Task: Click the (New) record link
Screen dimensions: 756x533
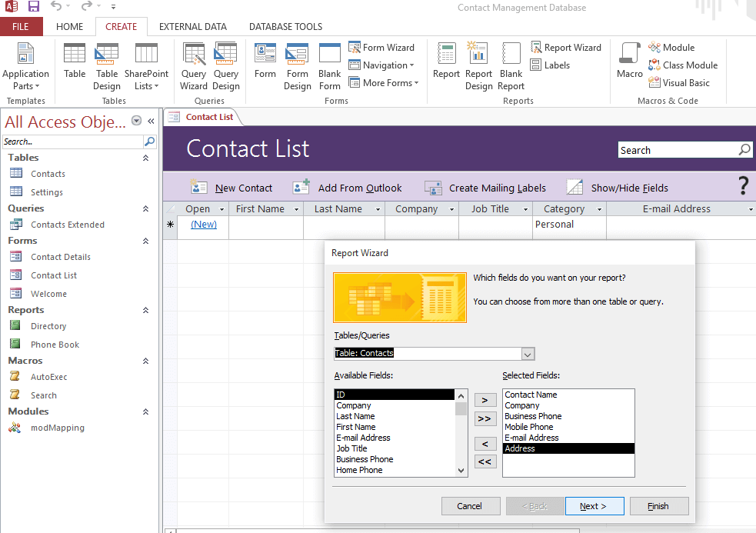Action: pyautogui.click(x=204, y=225)
